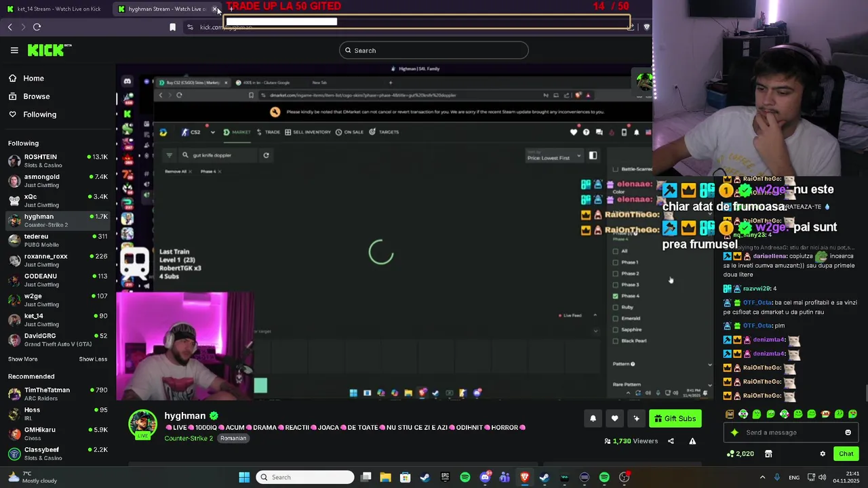Click the Home sidebar icon
The image size is (868, 488).
tap(12, 78)
